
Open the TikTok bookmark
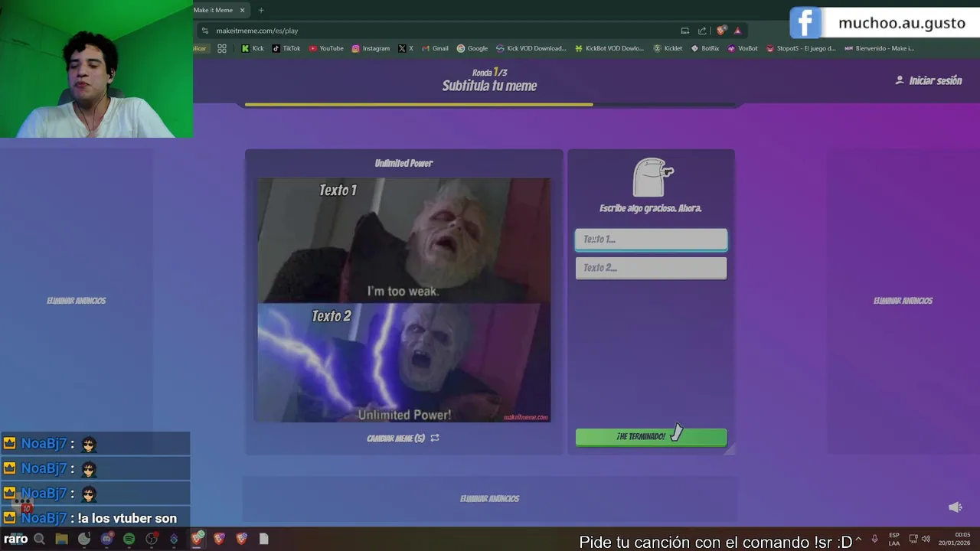(x=286, y=48)
